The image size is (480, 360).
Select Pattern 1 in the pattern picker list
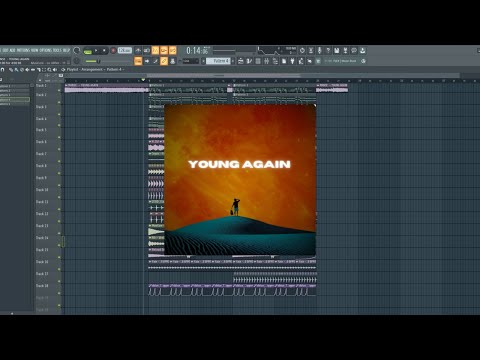[x=15, y=86]
